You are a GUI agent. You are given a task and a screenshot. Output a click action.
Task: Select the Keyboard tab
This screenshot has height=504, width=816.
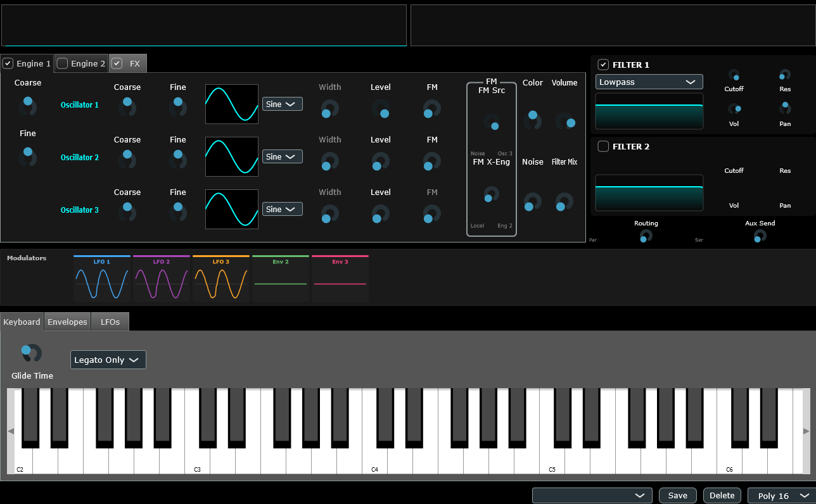tap(22, 322)
